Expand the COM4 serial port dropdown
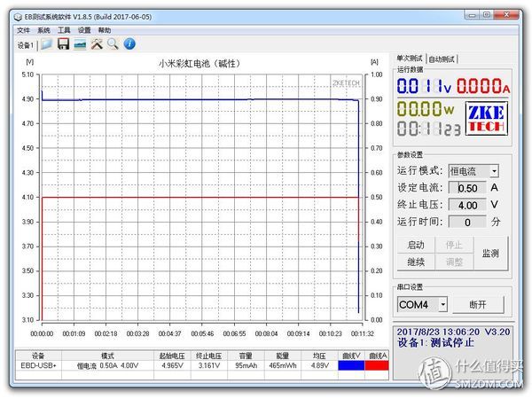 coord(442,304)
